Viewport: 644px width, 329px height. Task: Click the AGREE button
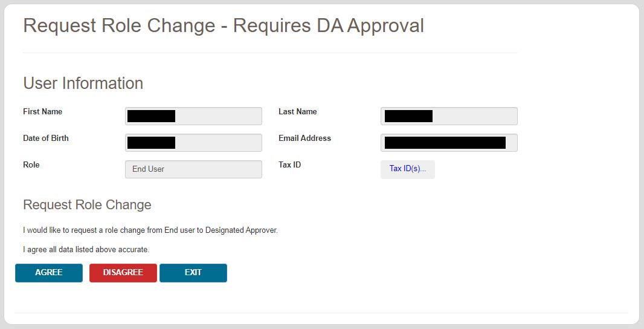coord(48,273)
